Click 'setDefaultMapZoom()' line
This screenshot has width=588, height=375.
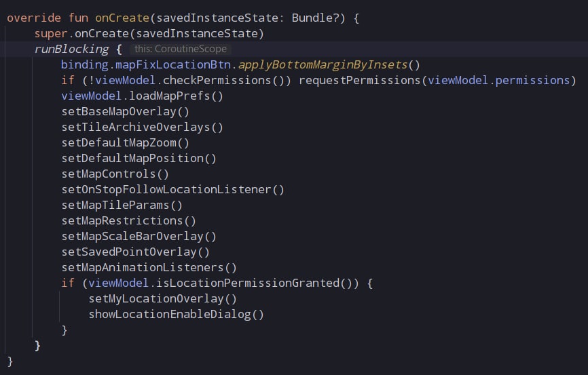125,142
